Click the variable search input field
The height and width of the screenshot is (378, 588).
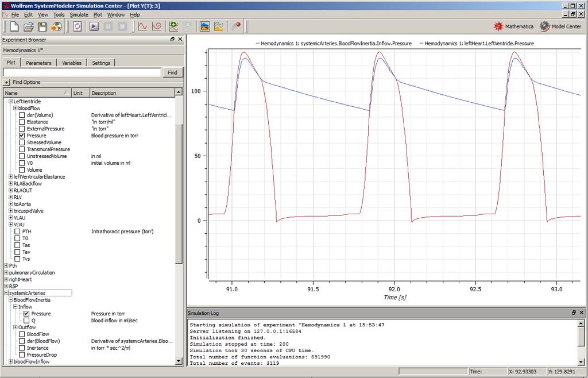[x=82, y=72]
